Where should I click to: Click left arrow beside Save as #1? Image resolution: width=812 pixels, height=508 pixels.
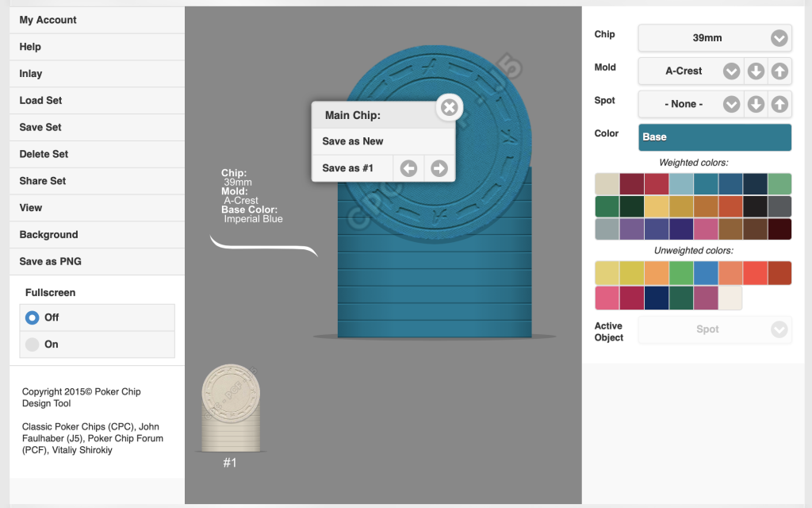pyautogui.click(x=408, y=168)
